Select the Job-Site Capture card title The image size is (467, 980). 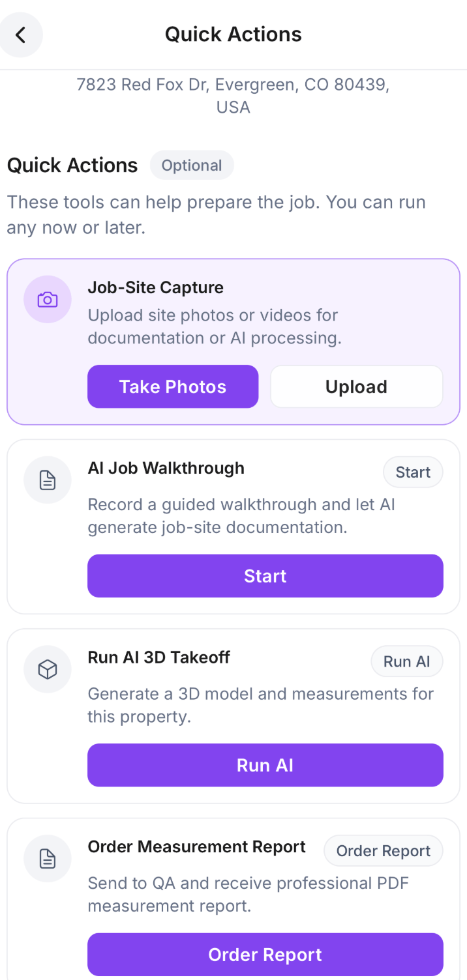[x=156, y=287]
